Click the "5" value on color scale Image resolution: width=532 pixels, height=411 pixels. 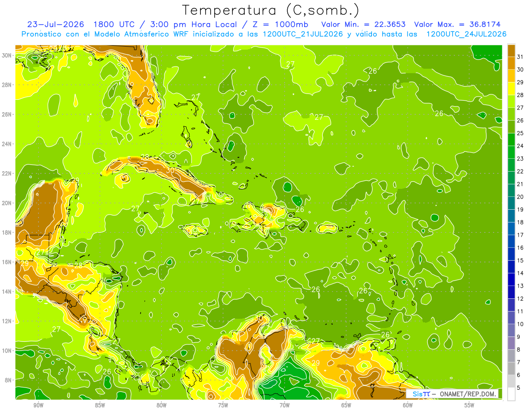pyautogui.click(x=519, y=388)
